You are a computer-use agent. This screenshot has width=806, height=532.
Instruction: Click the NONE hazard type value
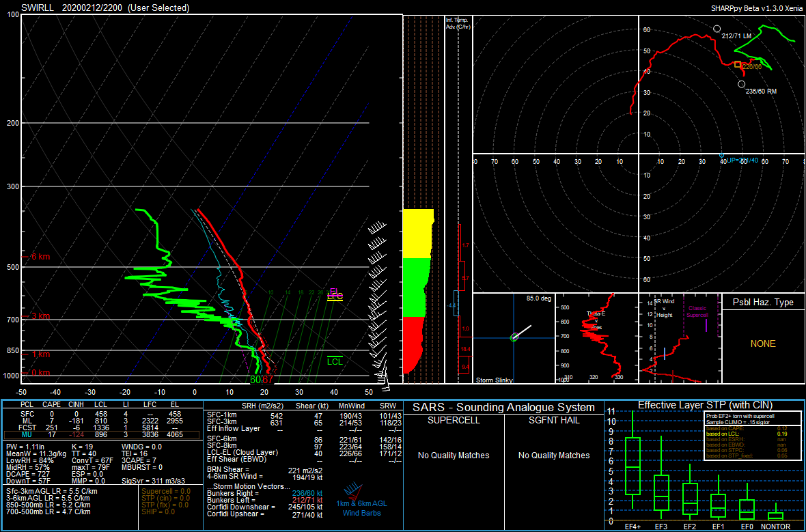(763, 344)
